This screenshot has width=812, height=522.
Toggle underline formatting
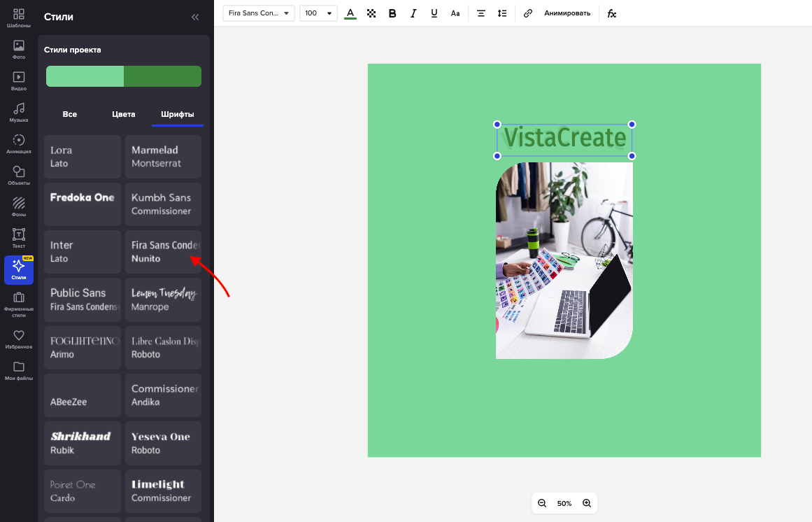tap(434, 13)
